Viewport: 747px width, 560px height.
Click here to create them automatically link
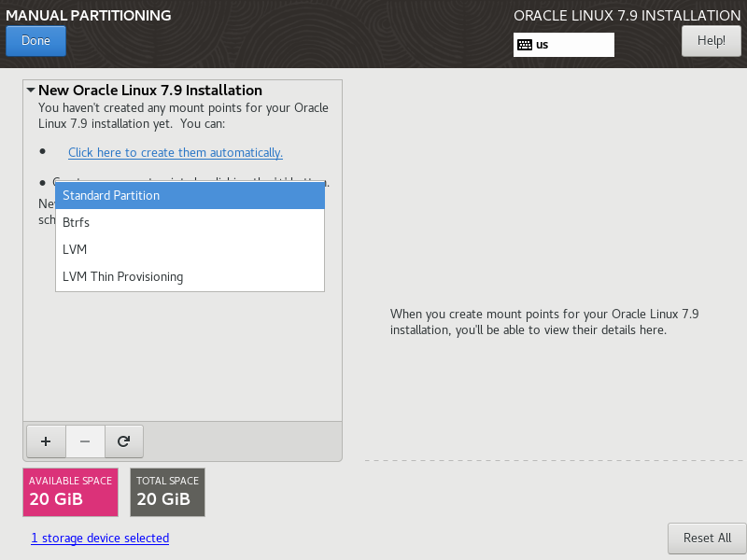tap(176, 152)
